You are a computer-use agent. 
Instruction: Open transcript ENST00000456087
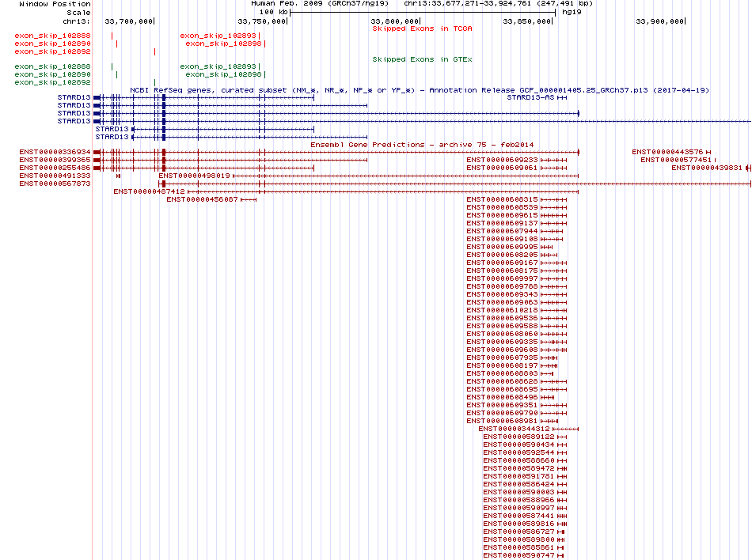202,199
